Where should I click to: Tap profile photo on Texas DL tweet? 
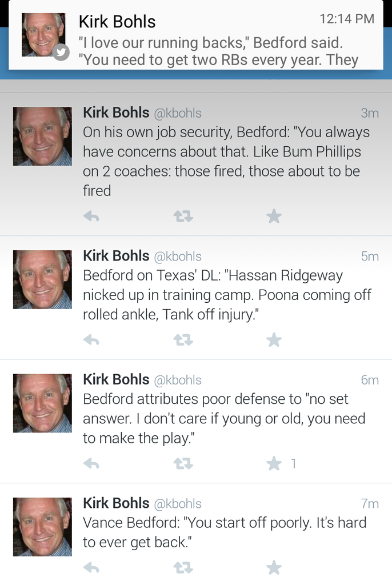coord(42,279)
